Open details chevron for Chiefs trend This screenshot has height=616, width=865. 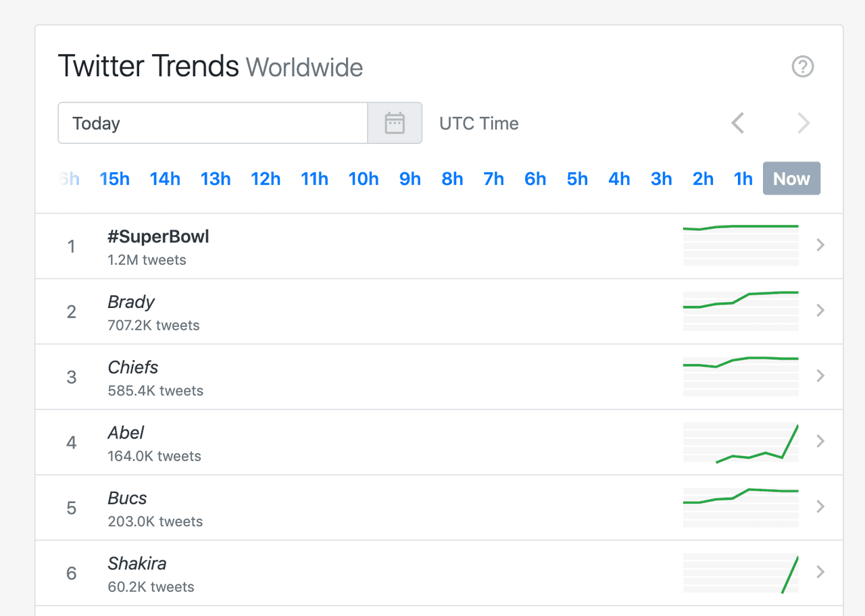pos(820,376)
